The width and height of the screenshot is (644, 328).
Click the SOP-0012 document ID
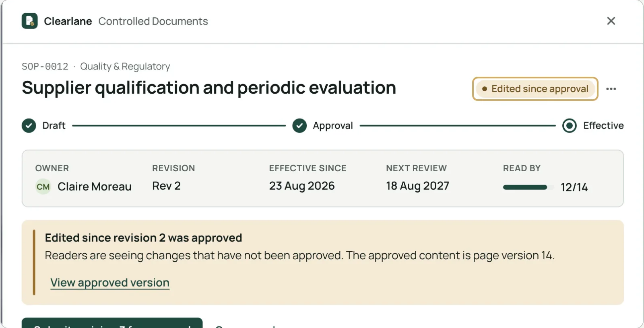tap(45, 66)
